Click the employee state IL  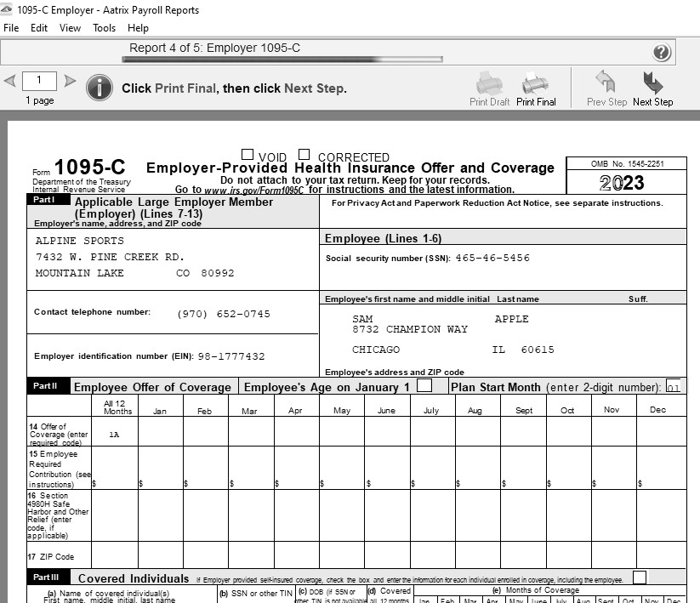pyautogui.click(x=498, y=350)
